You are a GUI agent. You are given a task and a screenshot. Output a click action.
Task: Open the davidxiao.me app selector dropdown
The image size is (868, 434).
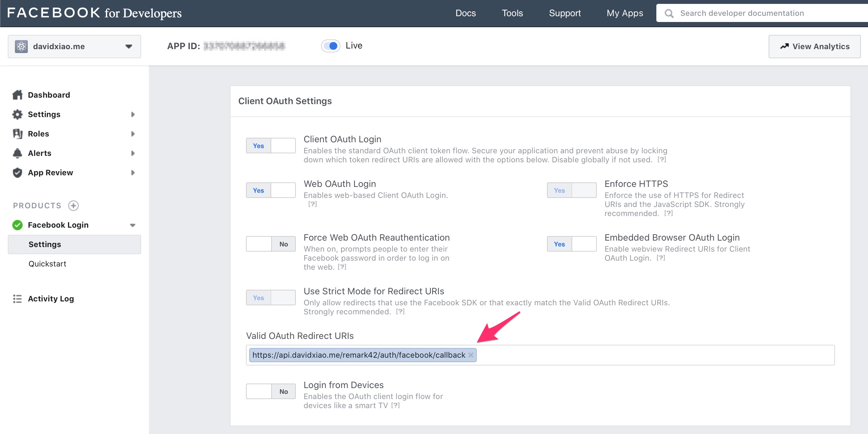74,47
